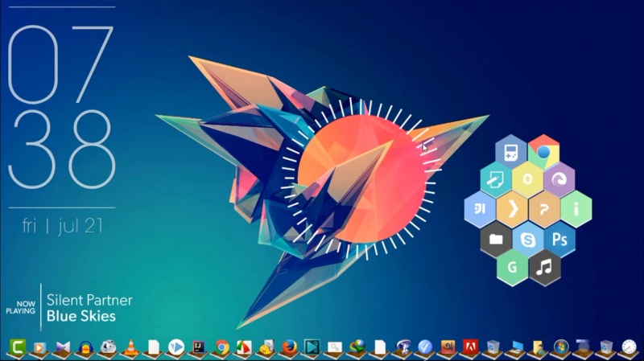Launch IntelliJ IDEA from the dock
This screenshot has height=361, width=644.
(x=199, y=347)
